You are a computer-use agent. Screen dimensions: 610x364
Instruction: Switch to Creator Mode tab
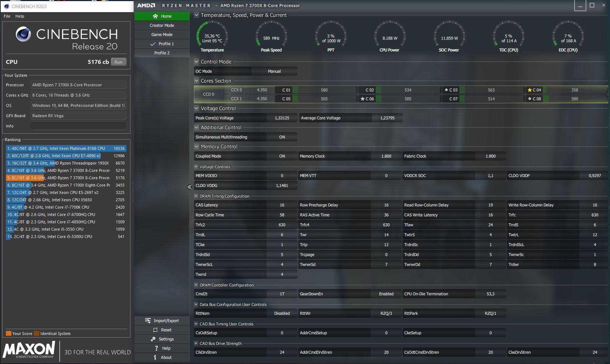(162, 25)
